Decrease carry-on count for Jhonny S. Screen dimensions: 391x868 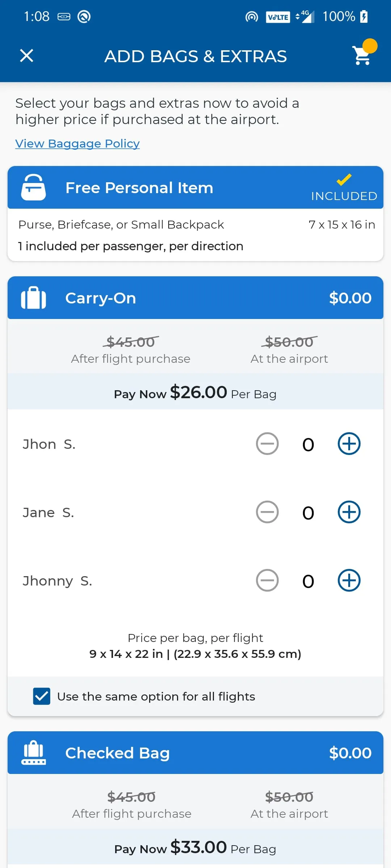click(267, 580)
